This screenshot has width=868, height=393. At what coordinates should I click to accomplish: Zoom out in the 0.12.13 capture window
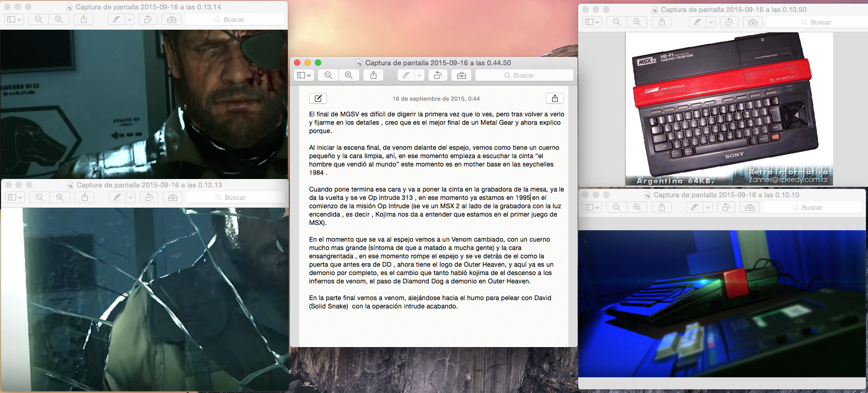click(39, 197)
